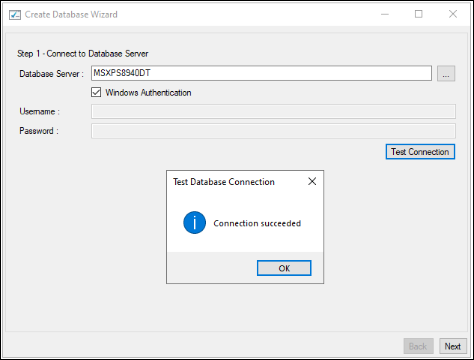Click the 'Test Database Connection' dialog title
This screenshot has height=360, width=474.
224,182
